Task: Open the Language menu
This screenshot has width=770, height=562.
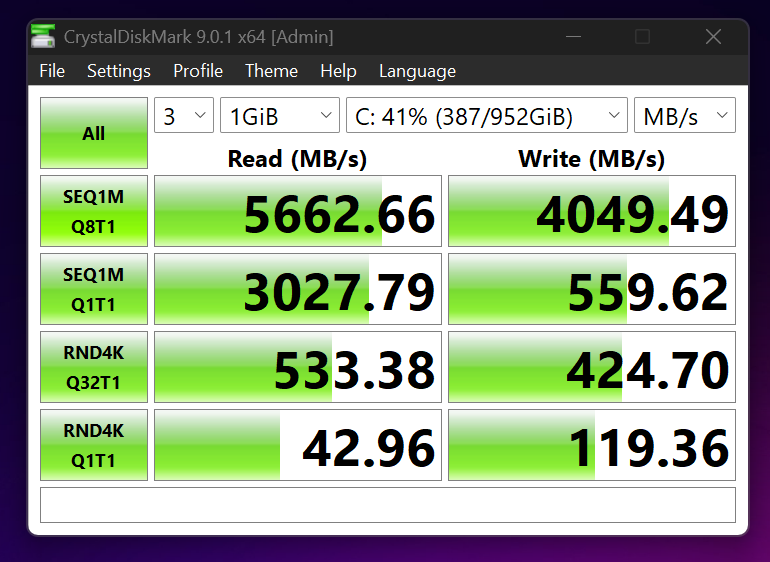Action: point(417,71)
